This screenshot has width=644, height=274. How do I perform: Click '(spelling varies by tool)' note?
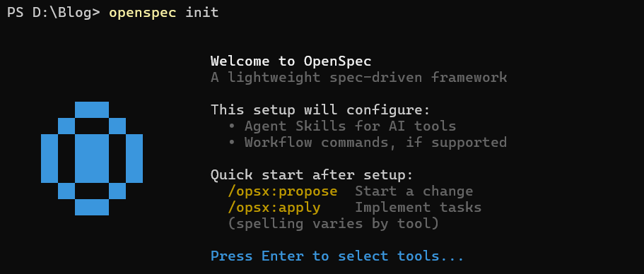tap(333, 224)
